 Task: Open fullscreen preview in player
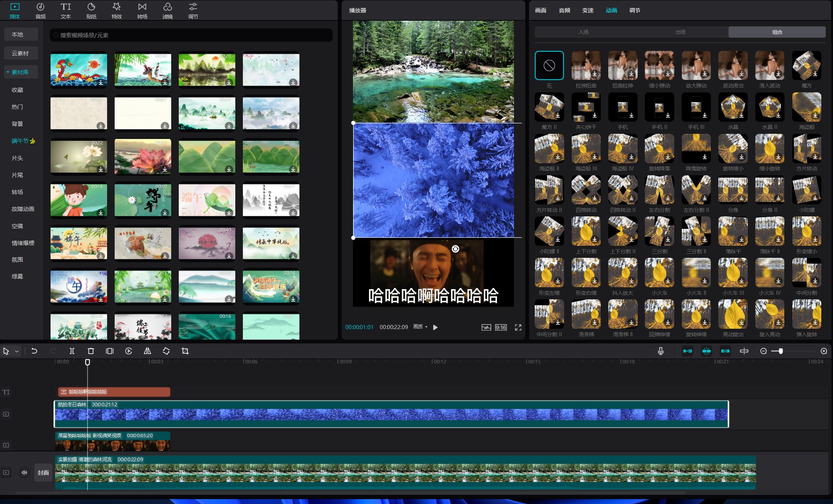tap(518, 327)
